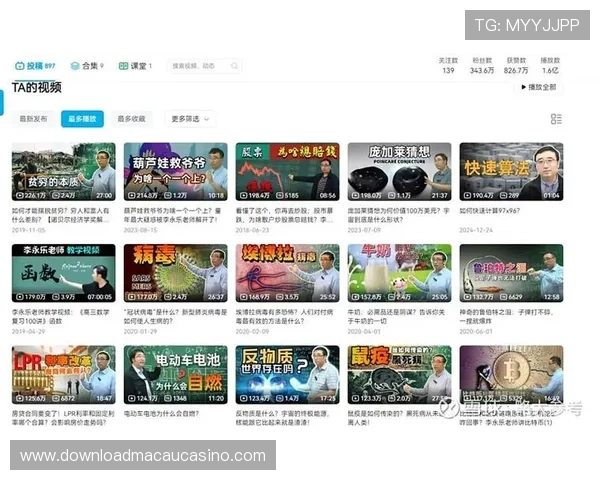600x480 pixels.
Task: Open the Bitcoin coin video thumbnail
Action: pyautogui.click(x=511, y=374)
